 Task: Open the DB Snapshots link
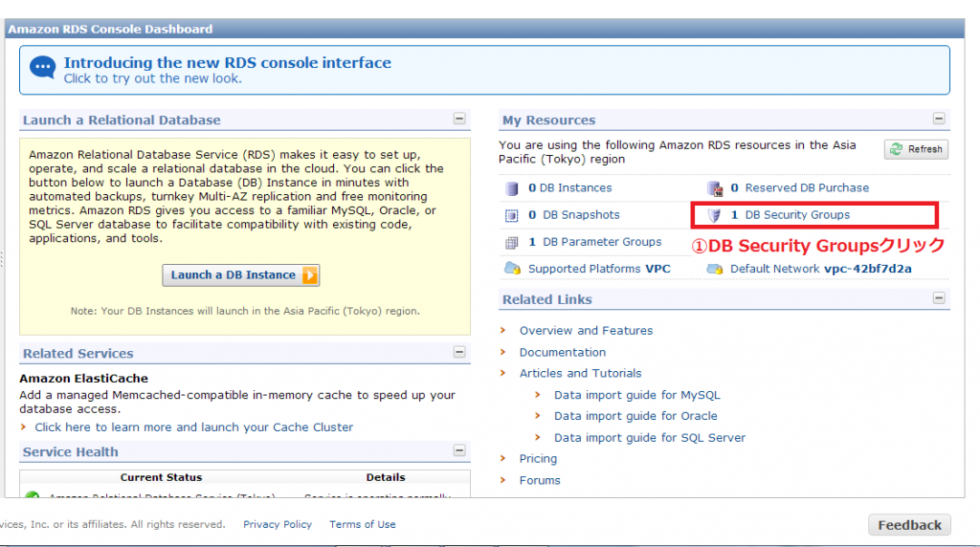tap(581, 215)
